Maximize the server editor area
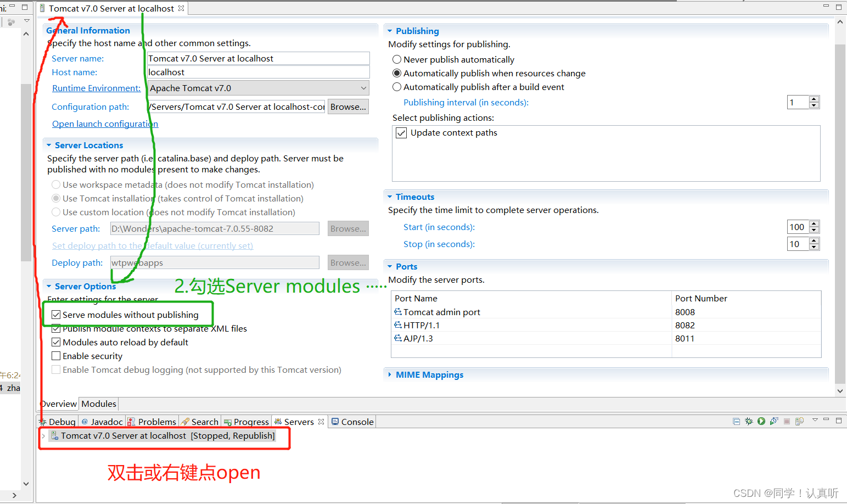Image resolution: width=847 pixels, height=504 pixels. pos(839,7)
